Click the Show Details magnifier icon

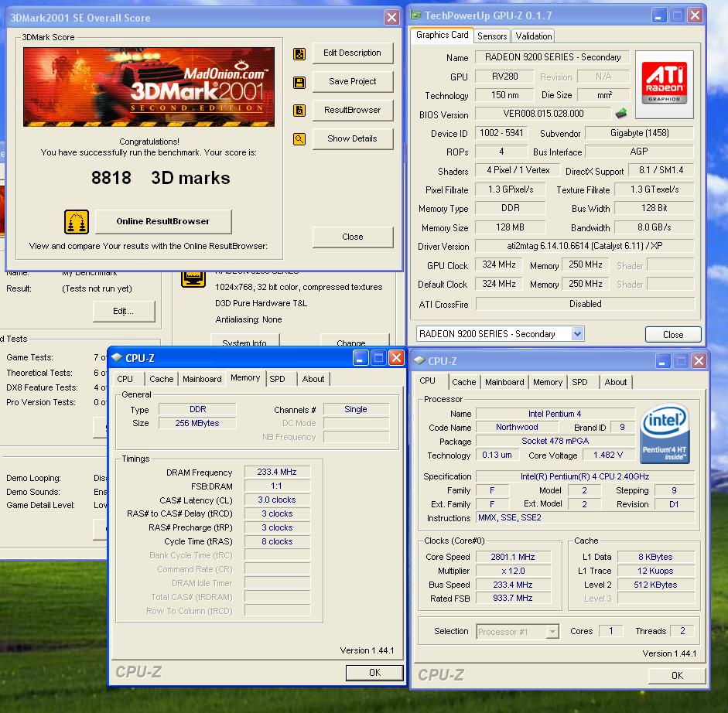299,138
